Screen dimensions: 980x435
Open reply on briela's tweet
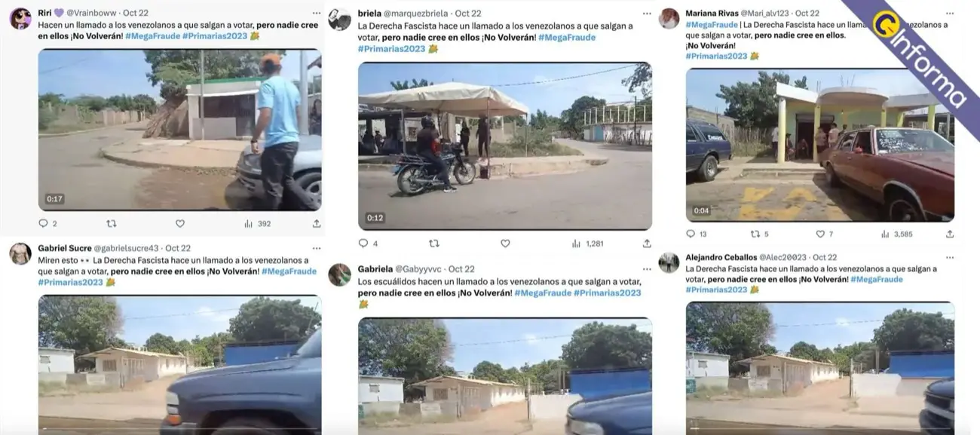tap(363, 244)
